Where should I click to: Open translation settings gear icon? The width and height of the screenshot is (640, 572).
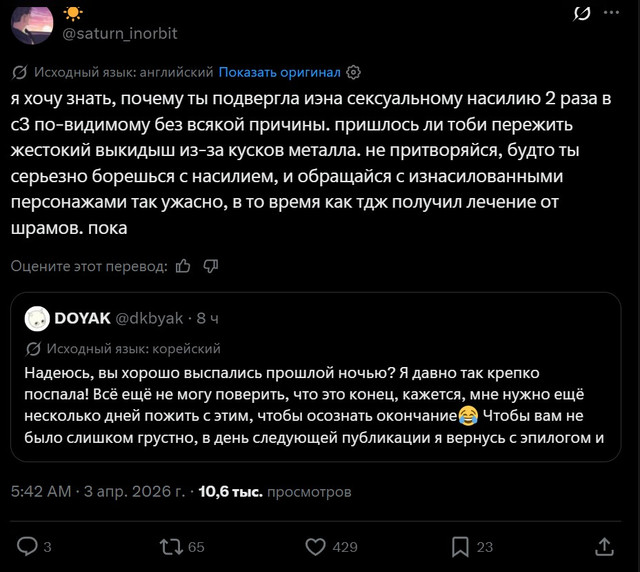[x=353, y=73]
